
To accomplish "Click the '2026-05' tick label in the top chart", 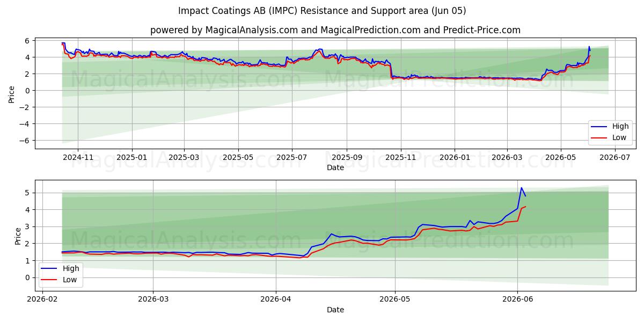I will point(561,158).
